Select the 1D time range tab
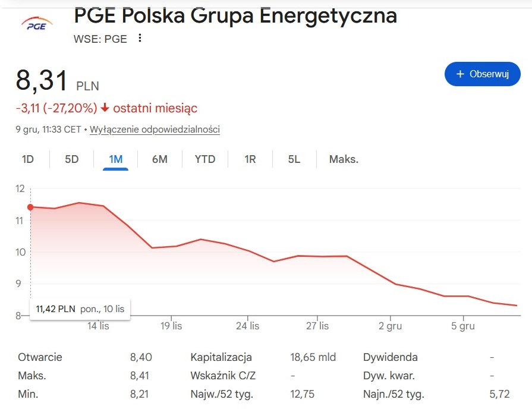The height and width of the screenshot is (412, 532). [28, 159]
